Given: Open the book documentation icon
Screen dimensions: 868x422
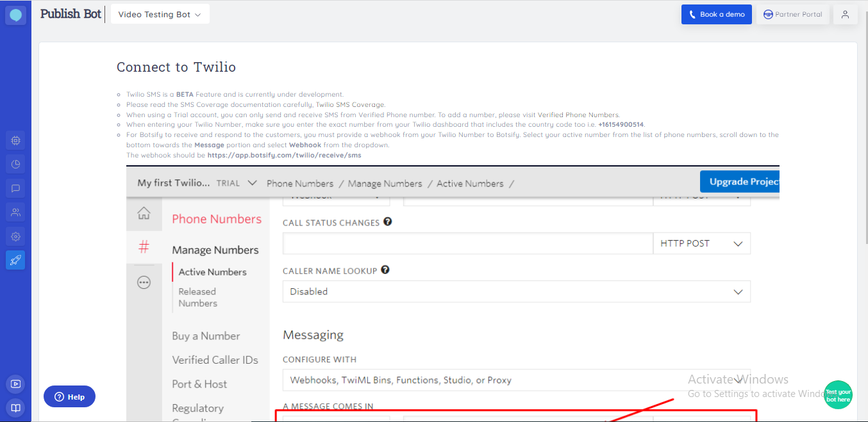Looking at the screenshot, I should point(15,407).
